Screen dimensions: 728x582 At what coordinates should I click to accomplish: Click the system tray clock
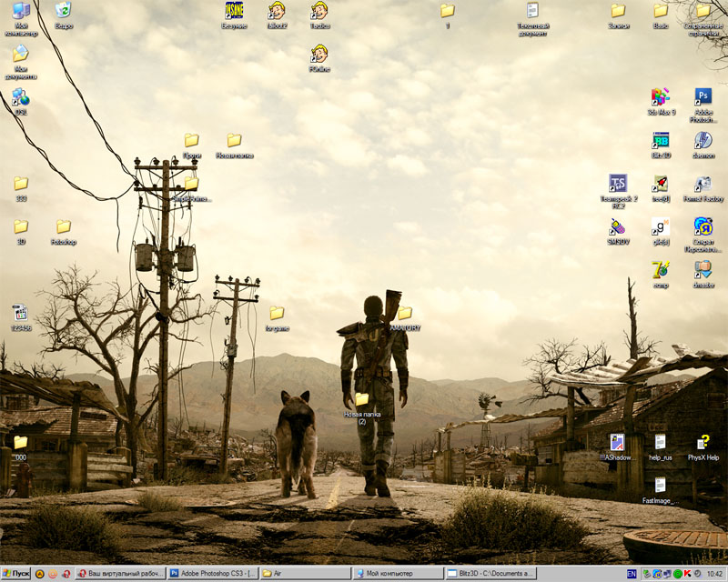click(x=714, y=574)
